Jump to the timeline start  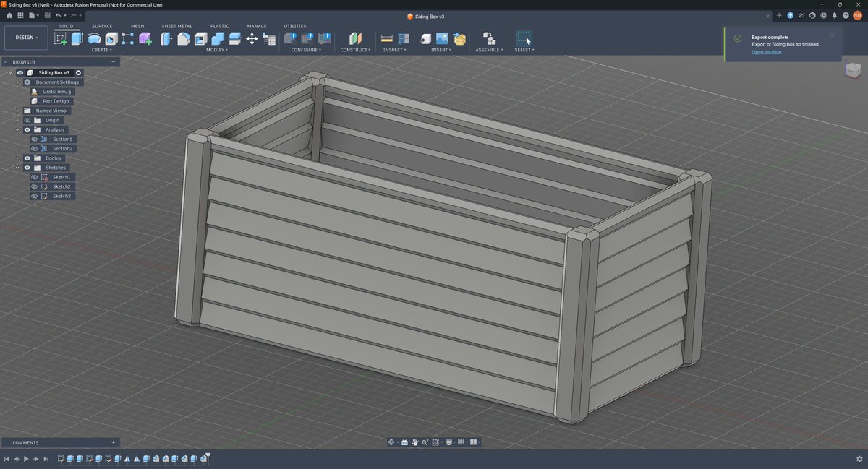click(7, 459)
